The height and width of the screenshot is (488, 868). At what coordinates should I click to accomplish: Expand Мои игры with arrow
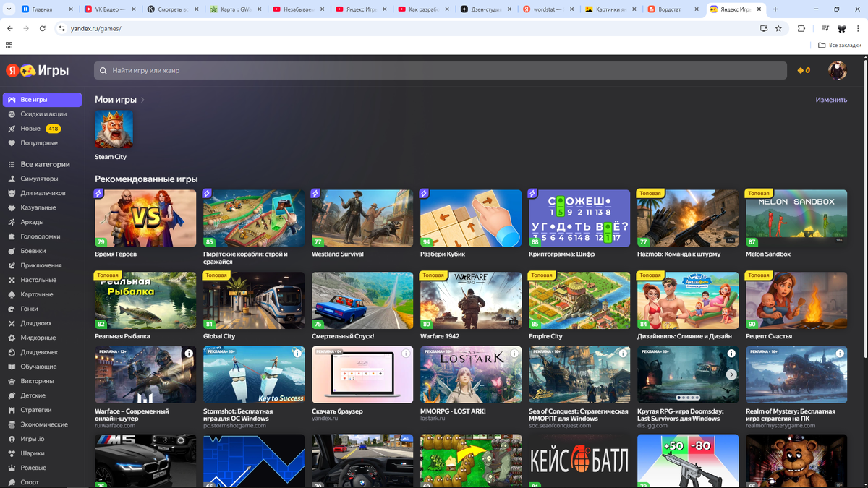click(x=143, y=100)
